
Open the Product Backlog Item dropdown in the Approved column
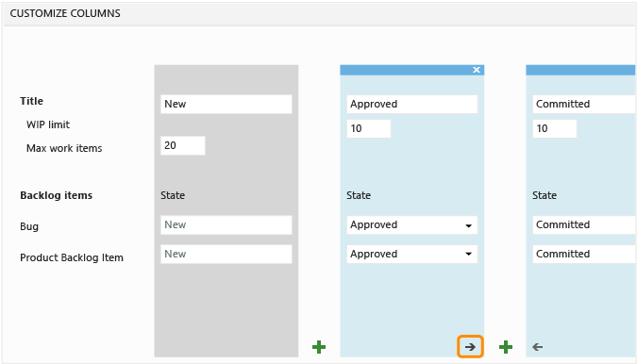tap(412, 254)
